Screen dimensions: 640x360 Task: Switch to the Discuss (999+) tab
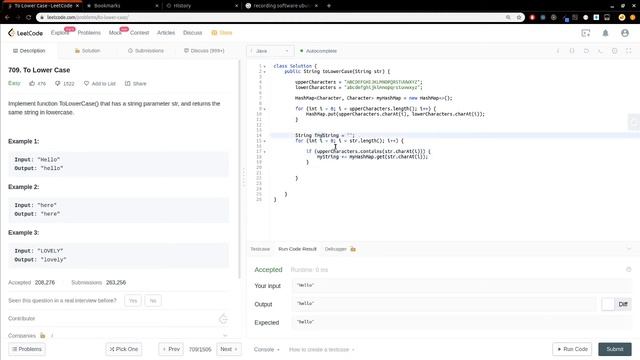click(204, 51)
